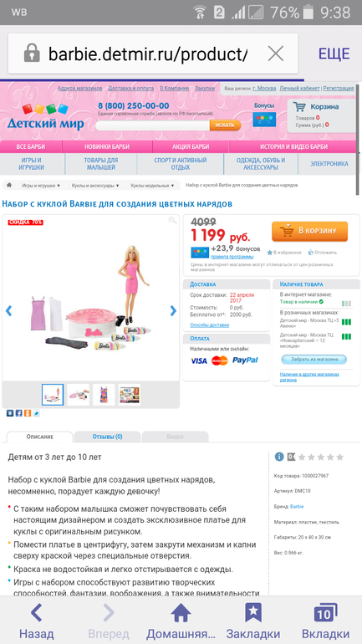Open the НОВИНКИ БАРБИ menu item
Image resolution: width=362 pixels, height=644 pixels.
click(107, 146)
